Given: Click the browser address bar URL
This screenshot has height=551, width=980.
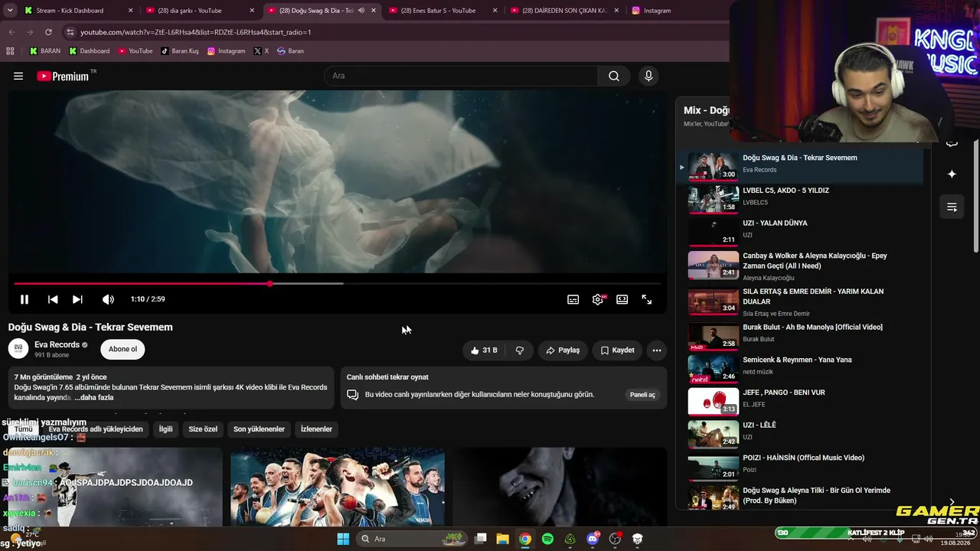Looking at the screenshot, I should click(196, 32).
